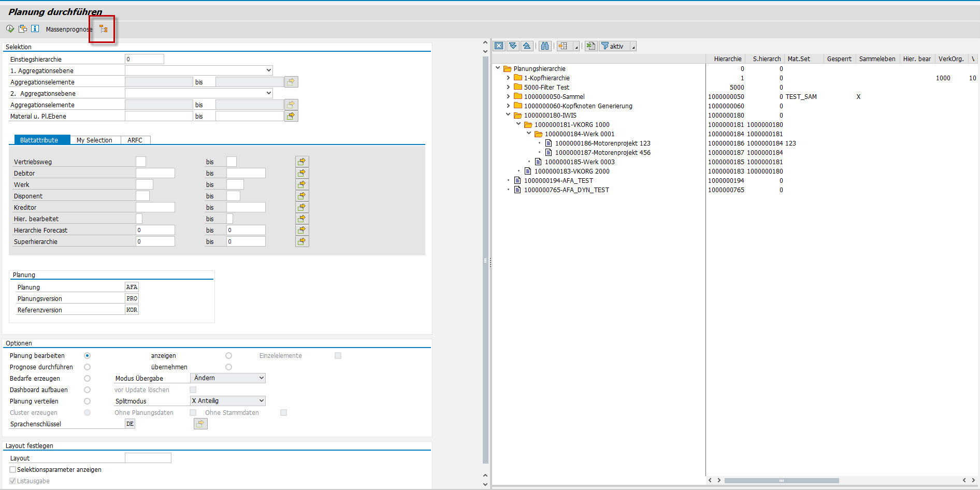Click the hierarchy tree icon in toolbar

coord(104,29)
